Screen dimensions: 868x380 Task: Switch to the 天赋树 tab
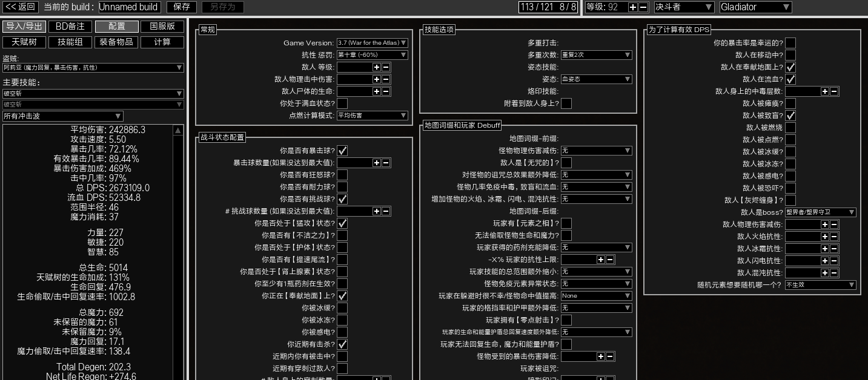(24, 42)
